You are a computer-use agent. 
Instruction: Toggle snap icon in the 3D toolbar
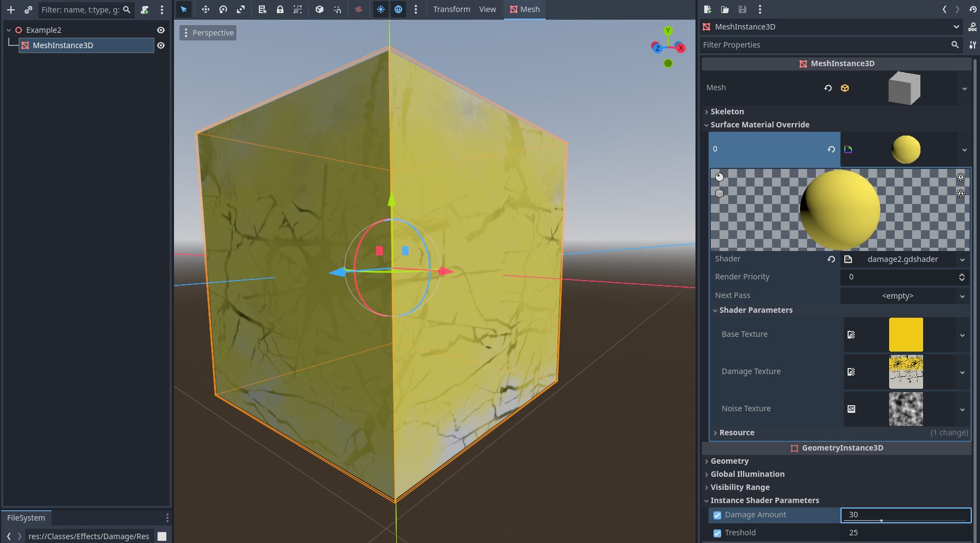[337, 9]
